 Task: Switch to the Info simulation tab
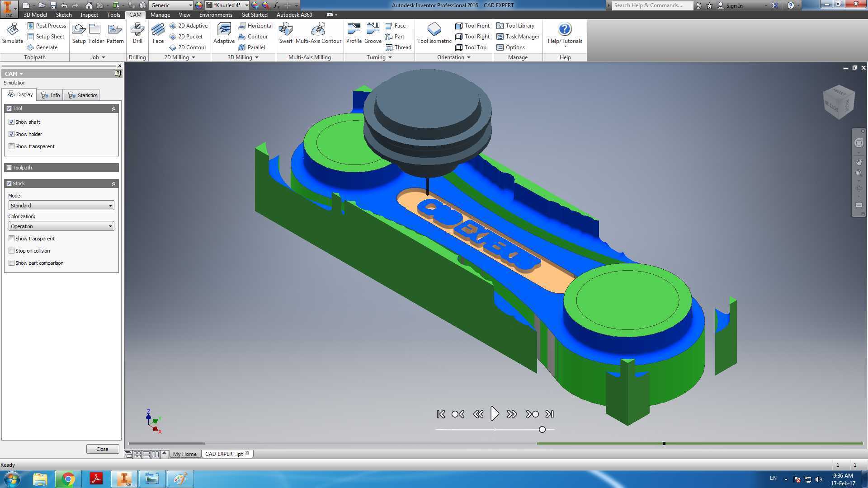[x=50, y=95]
